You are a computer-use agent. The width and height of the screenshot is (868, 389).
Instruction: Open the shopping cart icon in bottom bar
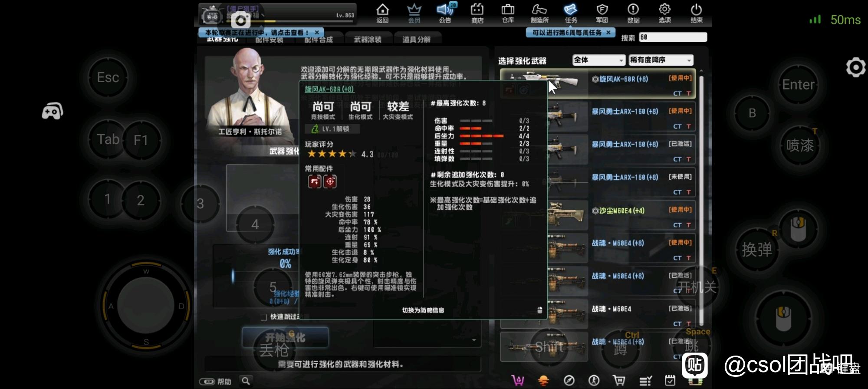point(619,380)
